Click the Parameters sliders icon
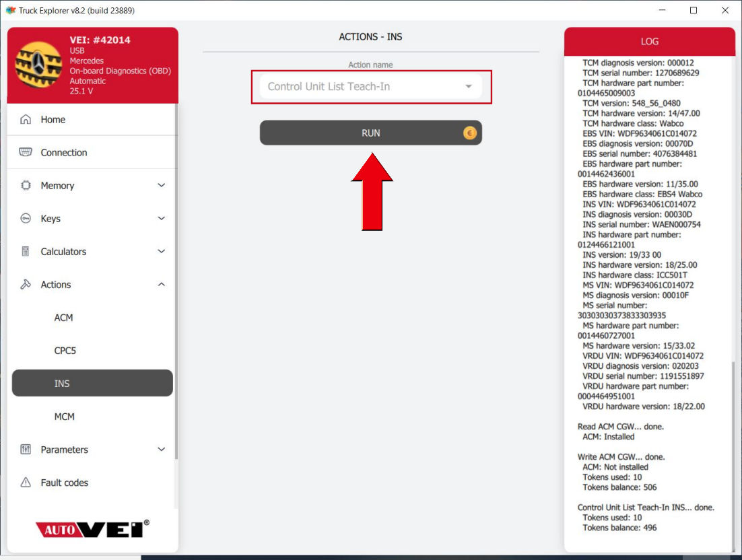 point(26,450)
